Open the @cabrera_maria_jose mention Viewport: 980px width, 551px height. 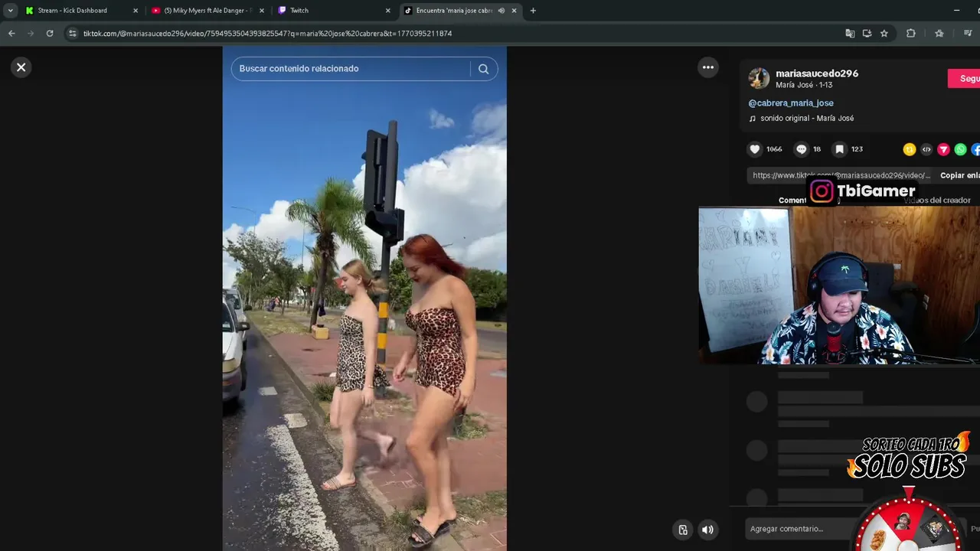[x=791, y=103]
